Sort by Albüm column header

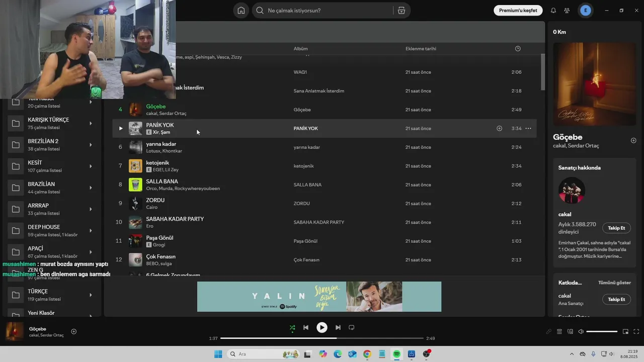pyautogui.click(x=300, y=49)
